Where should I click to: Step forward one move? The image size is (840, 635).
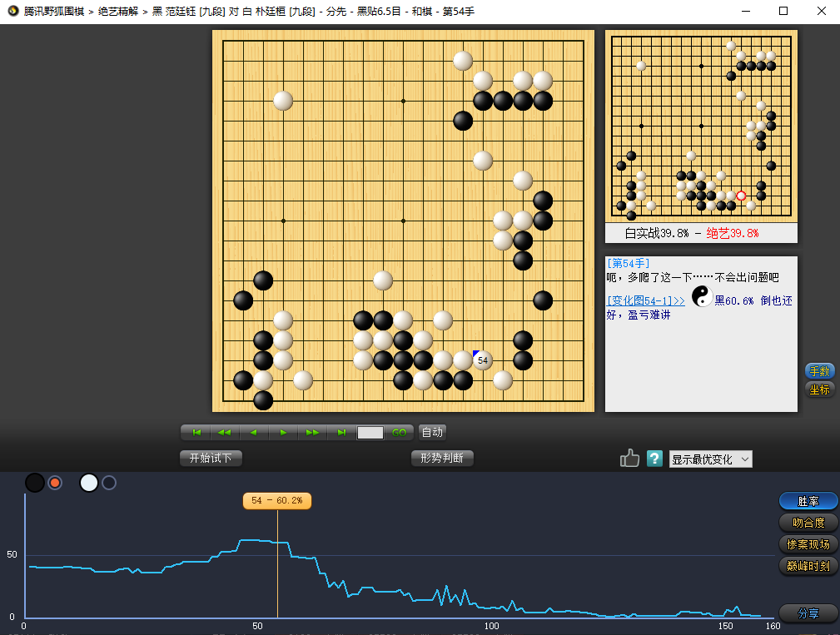(x=283, y=433)
